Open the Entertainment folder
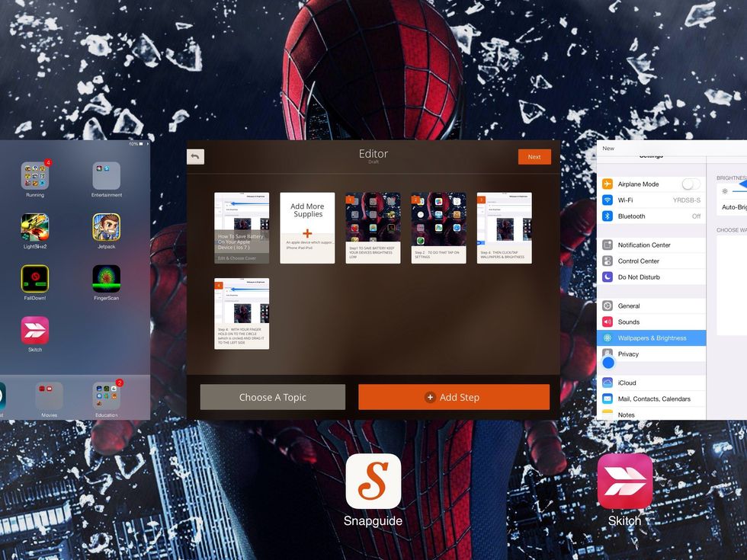The width and height of the screenshot is (747, 560). [x=105, y=174]
